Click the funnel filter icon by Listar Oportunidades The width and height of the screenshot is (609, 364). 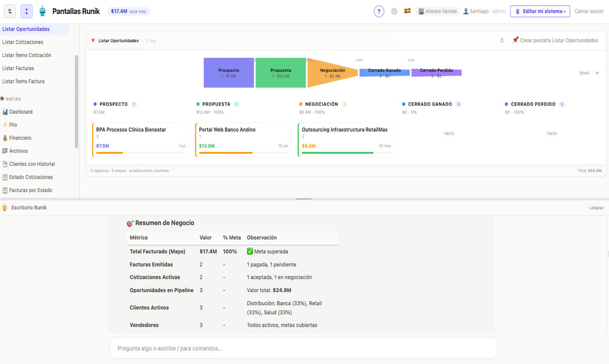tap(93, 41)
